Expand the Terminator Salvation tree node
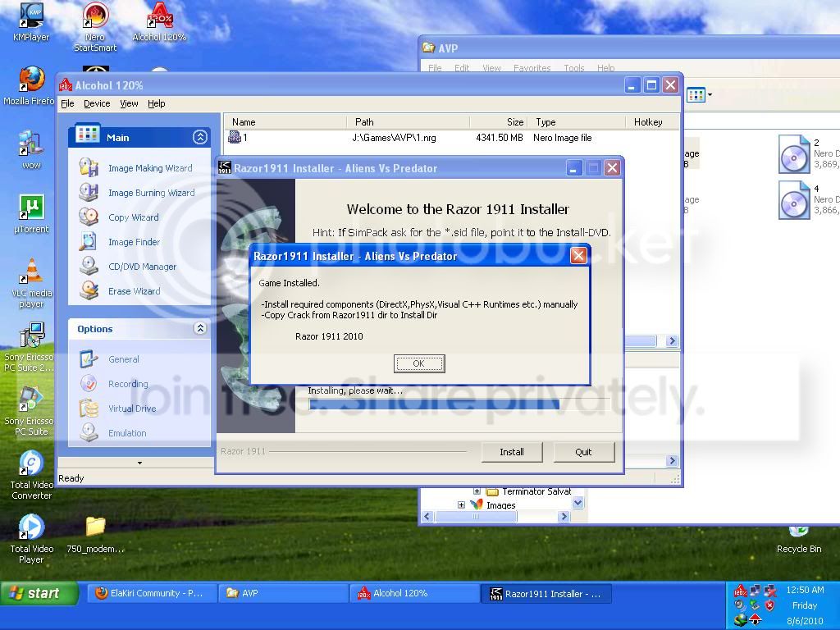 [x=477, y=491]
